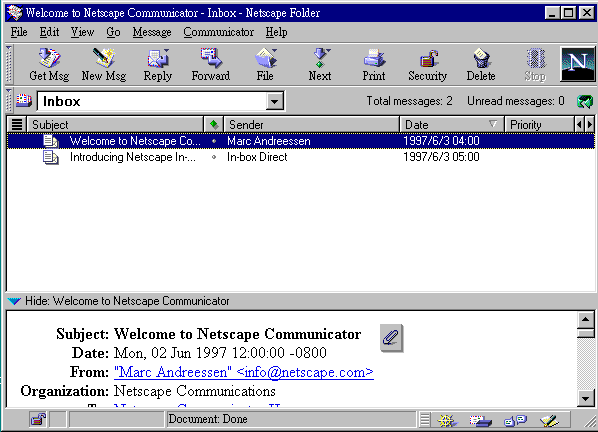Select the Introducing Netscape In-... message
The height and width of the screenshot is (432, 598).
(301, 157)
